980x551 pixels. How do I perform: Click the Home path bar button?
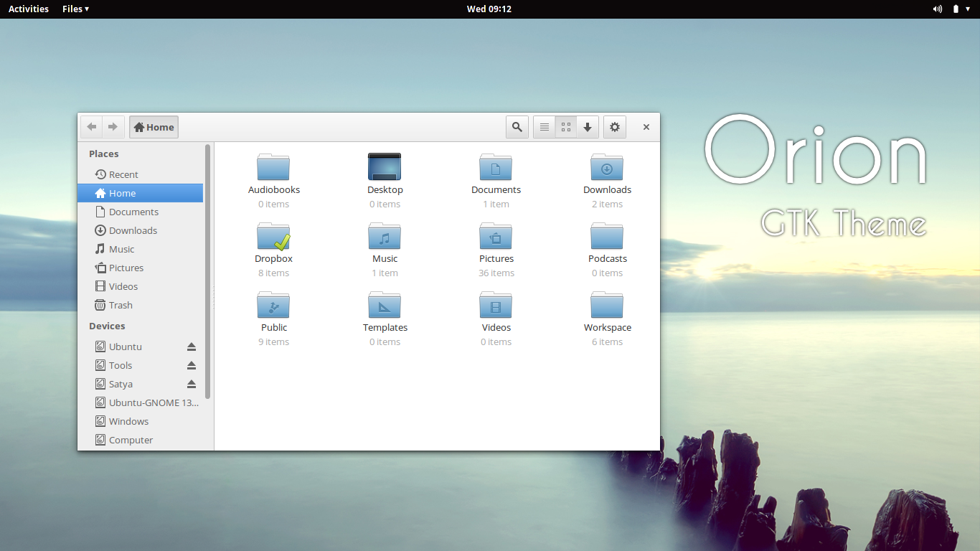pos(154,127)
